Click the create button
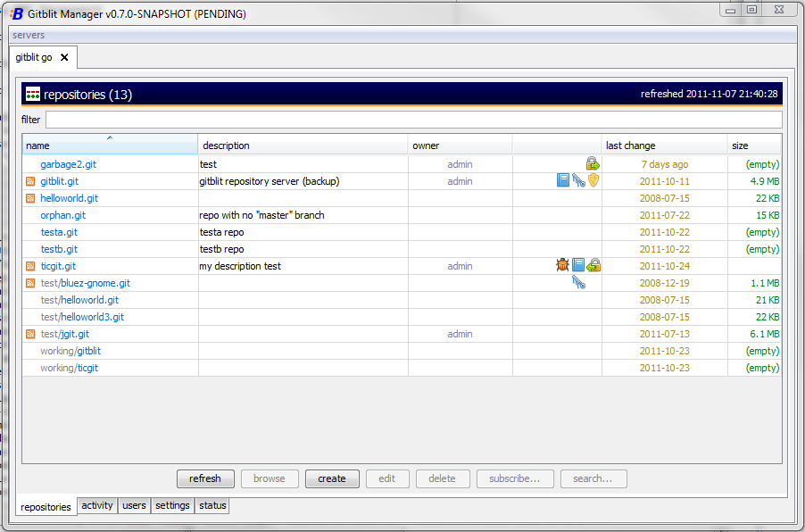 click(332, 478)
